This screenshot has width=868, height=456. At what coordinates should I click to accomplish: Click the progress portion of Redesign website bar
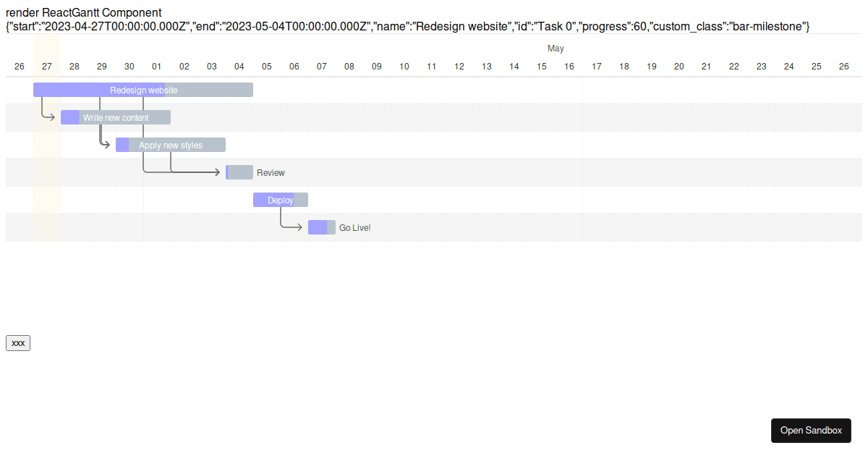point(99,90)
